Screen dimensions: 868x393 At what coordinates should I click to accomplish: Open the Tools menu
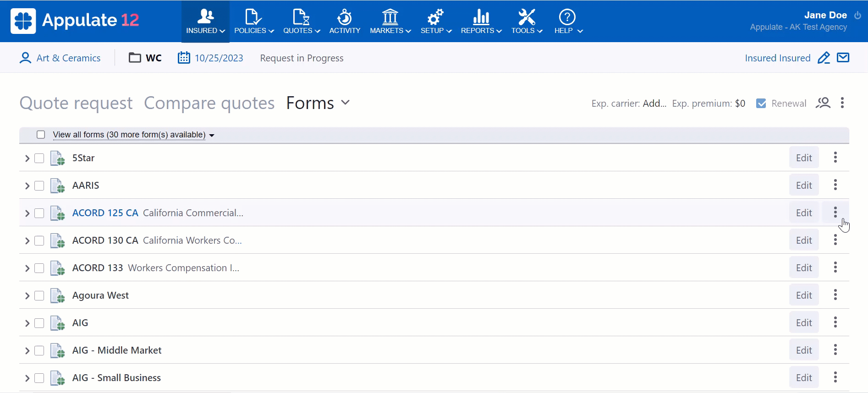coord(527,22)
